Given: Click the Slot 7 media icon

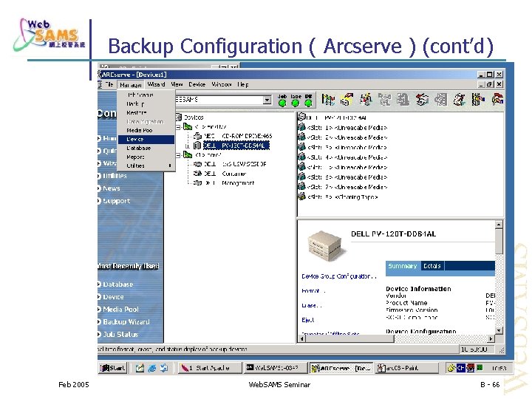Looking at the screenshot, I should click(301, 186).
